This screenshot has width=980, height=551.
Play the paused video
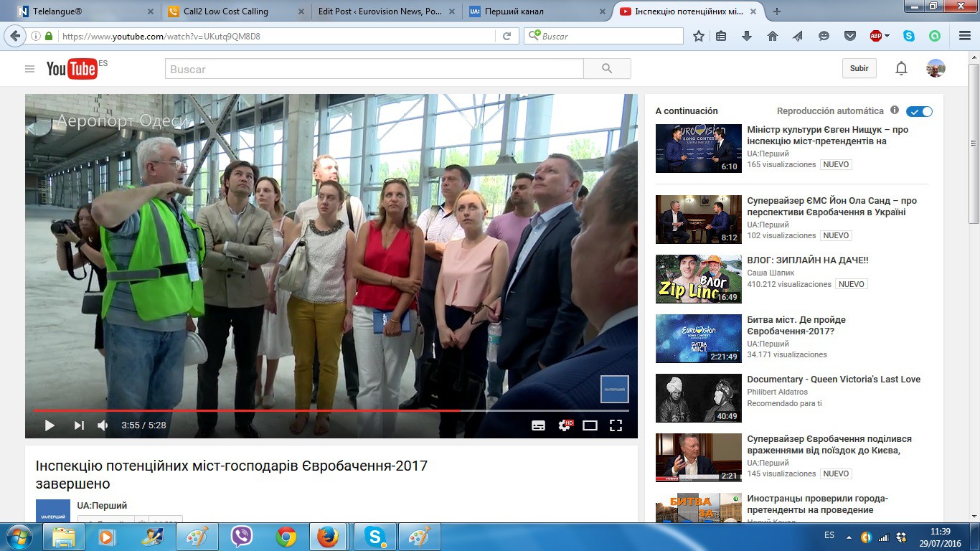pyautogui.click(x=50, y=425)
